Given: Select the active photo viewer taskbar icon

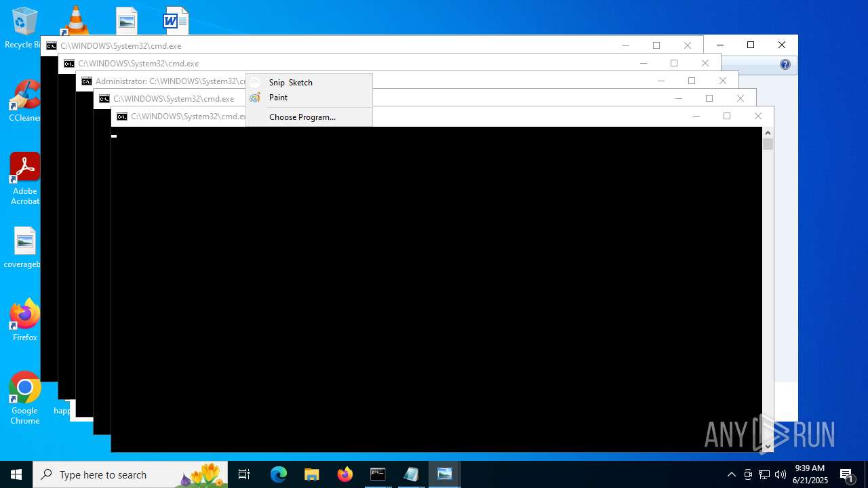Looking at the screenshot, I should 444,474.
